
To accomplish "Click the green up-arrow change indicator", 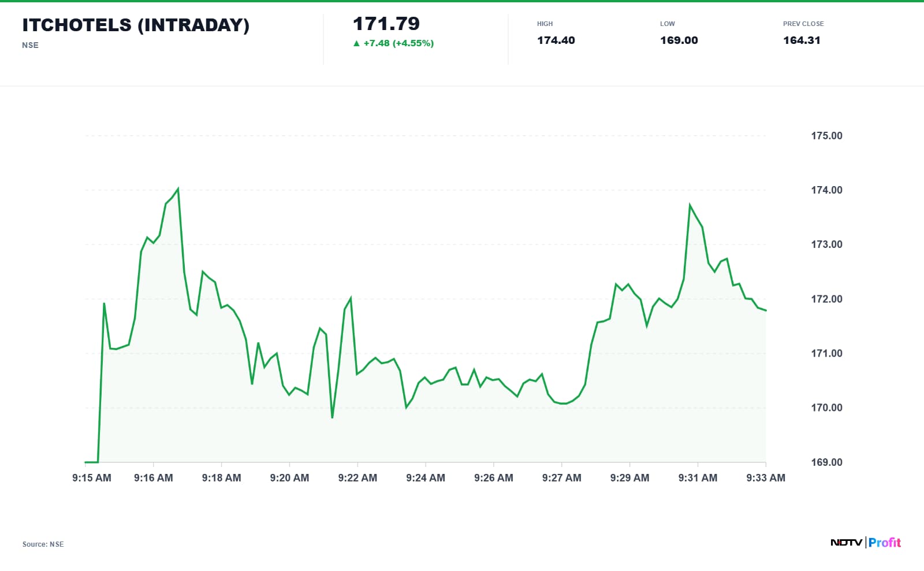I will [x=356, y=43].
